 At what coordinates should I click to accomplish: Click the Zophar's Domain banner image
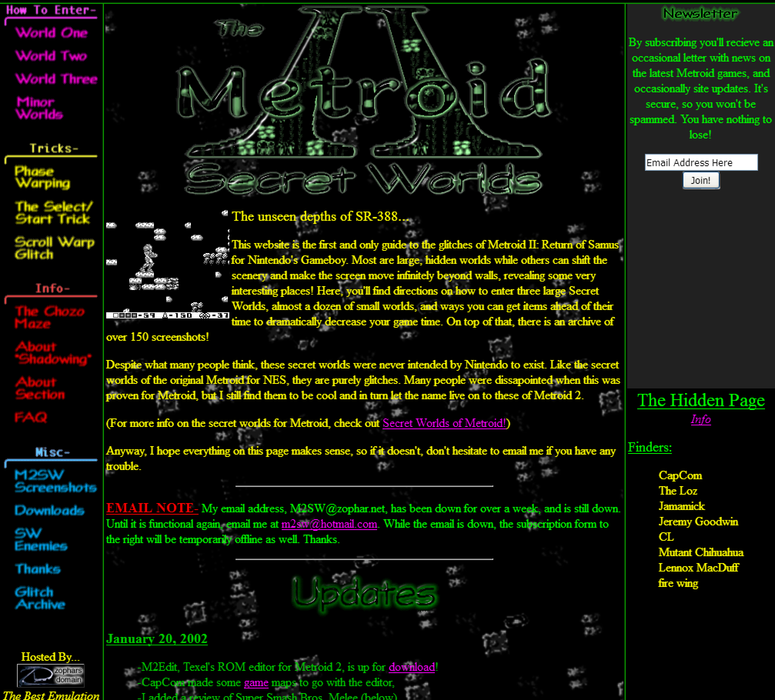tap(50, 675)
